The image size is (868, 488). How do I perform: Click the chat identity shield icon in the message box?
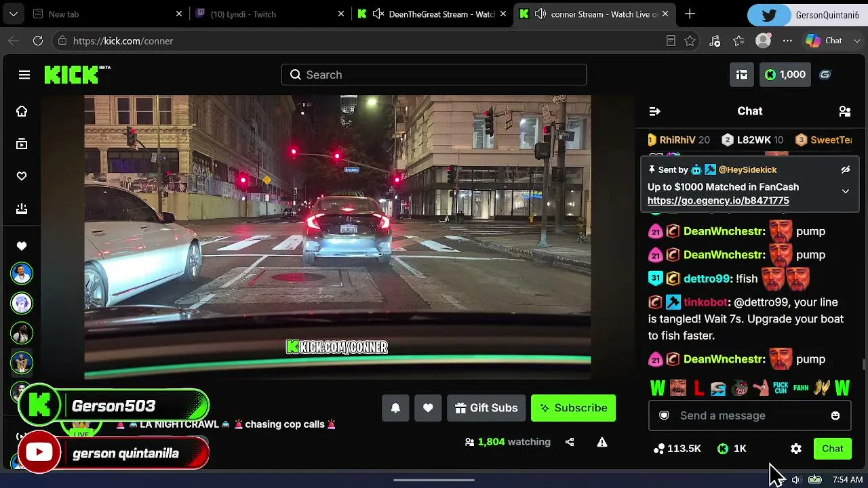[665, 415]
